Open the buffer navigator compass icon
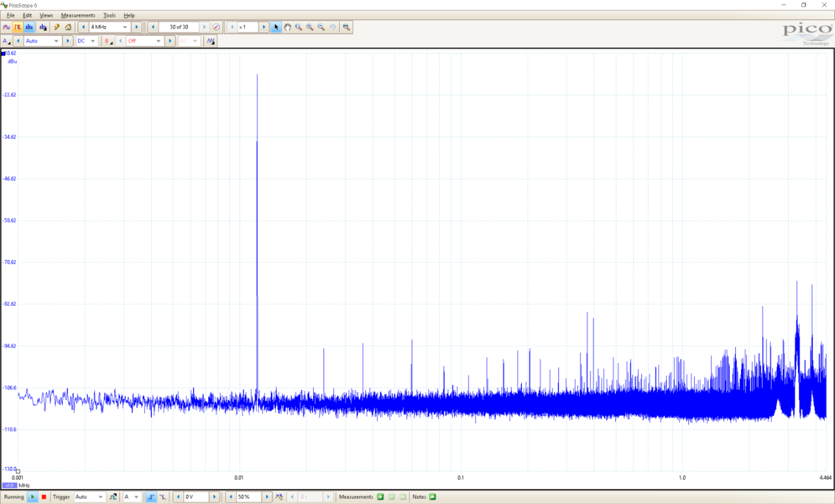Image resolution: width=835 pixels, height=504 pixels. coord(217,27)
